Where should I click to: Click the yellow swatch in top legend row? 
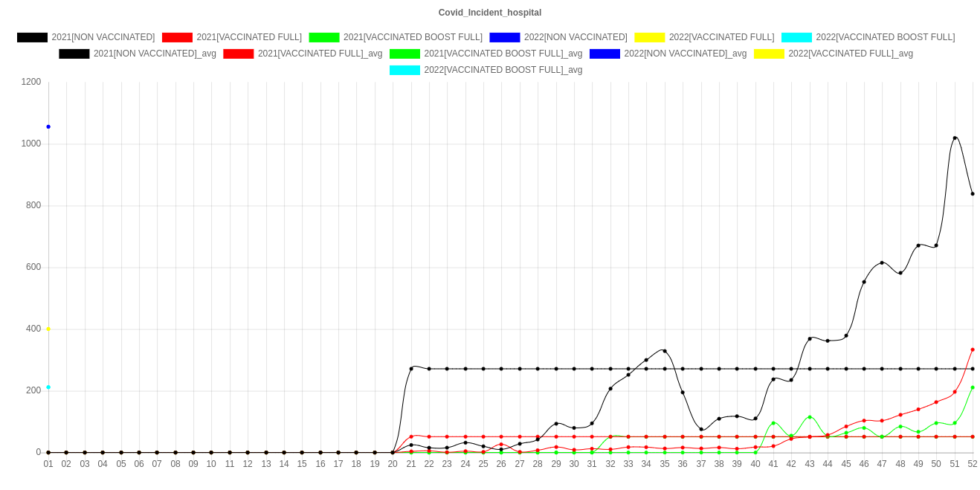(649, 37)
